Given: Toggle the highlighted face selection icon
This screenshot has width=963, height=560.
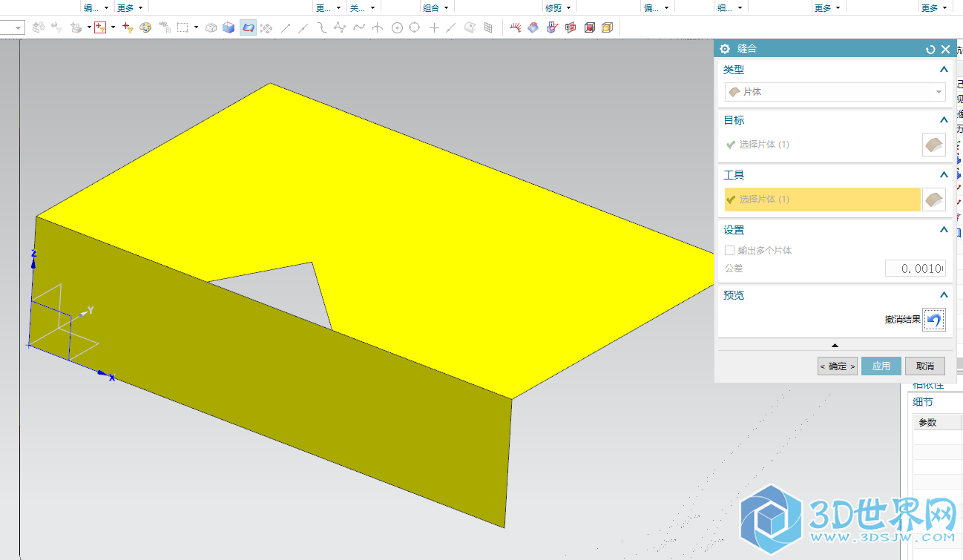Looking at the screenshot, I should pos(248,27).
